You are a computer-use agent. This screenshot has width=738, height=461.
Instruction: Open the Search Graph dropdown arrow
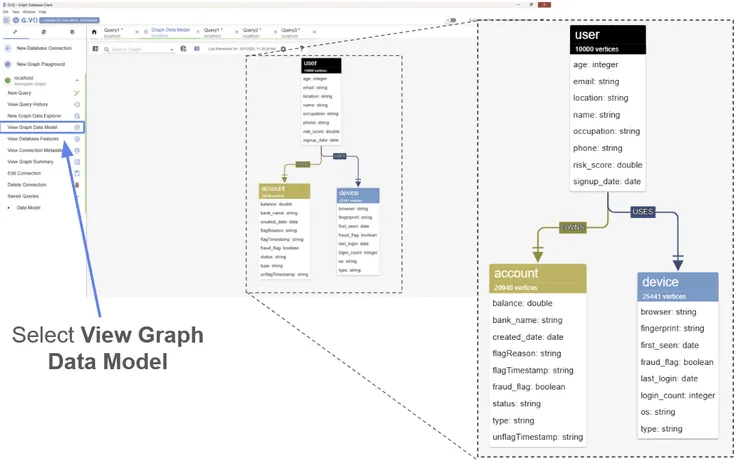[x=172, y=49]
